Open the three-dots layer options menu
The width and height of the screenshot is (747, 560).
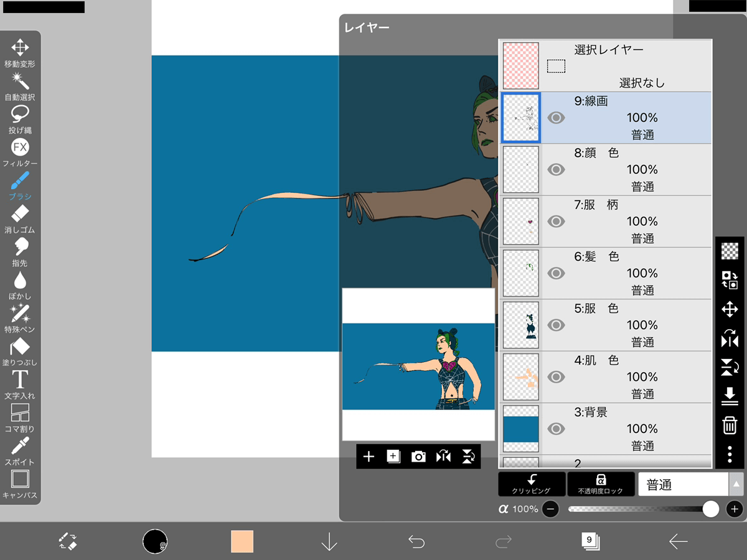click(730, 454)
